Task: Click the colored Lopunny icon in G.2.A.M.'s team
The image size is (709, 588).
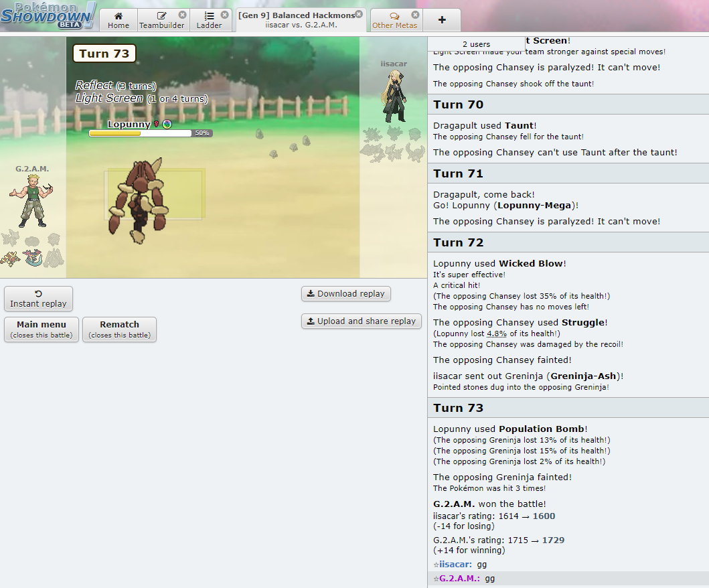Action: click(11, 259)
